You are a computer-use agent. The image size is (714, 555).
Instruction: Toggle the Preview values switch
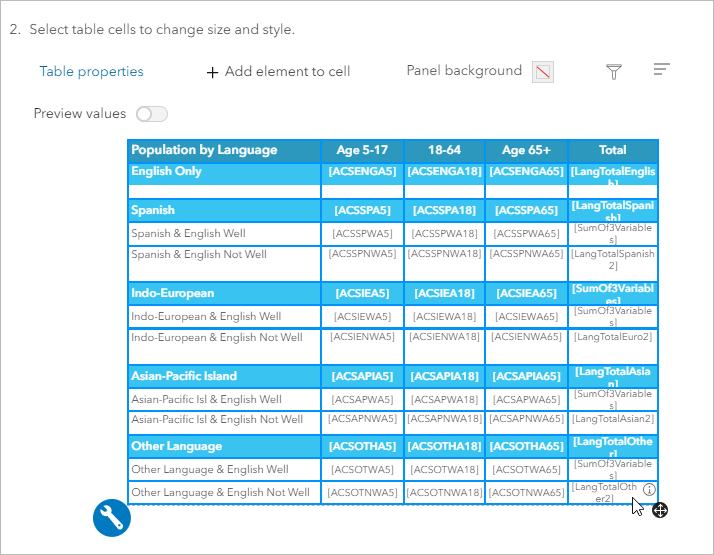[x=152, y=114]
